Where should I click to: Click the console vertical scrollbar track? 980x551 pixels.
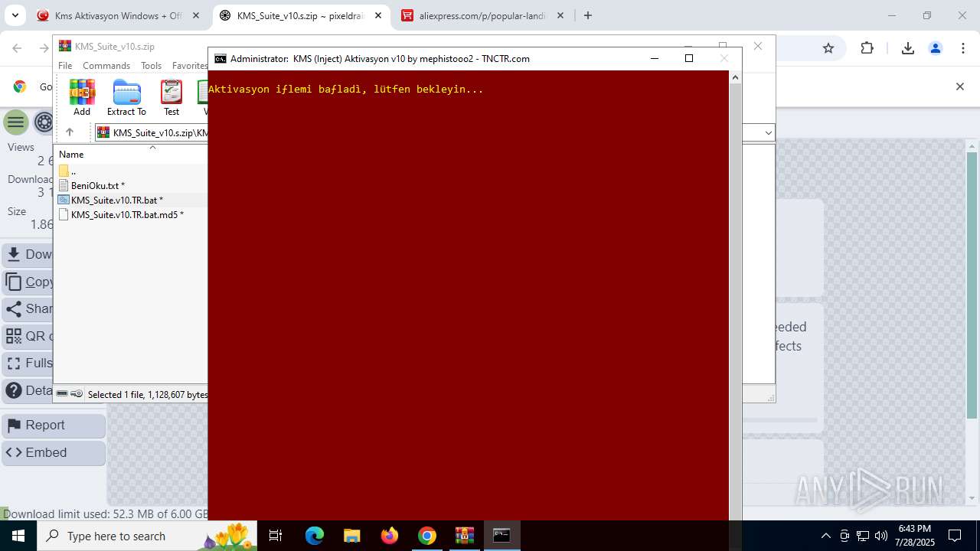(x=735, y=302)
